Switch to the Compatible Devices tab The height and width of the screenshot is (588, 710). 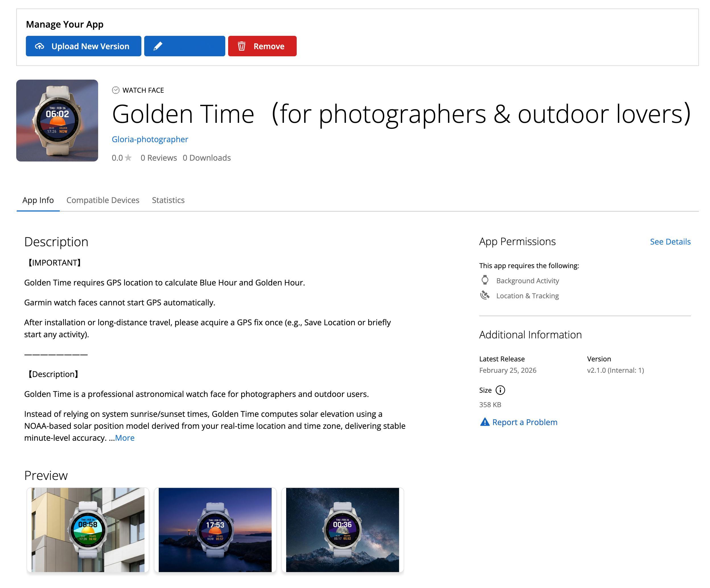point(103,200)
